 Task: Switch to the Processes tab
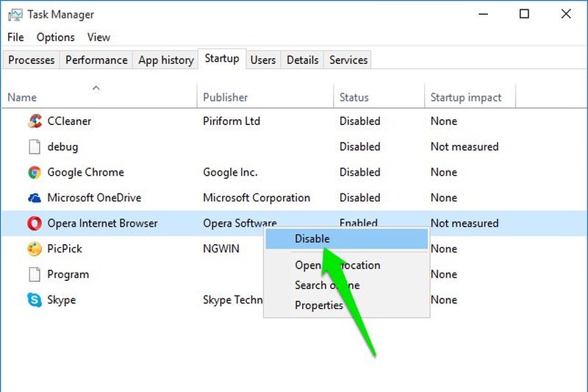coord(31,60)
